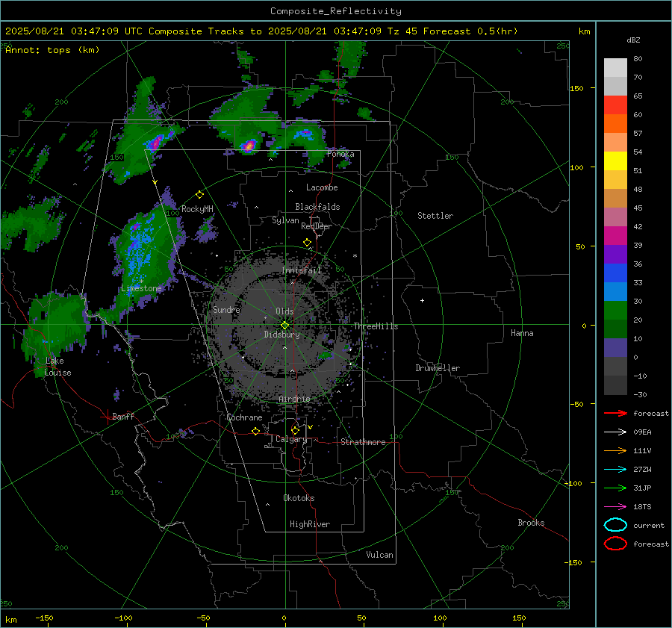Click the Lacombe city label
672x628 pixels.
322,187
